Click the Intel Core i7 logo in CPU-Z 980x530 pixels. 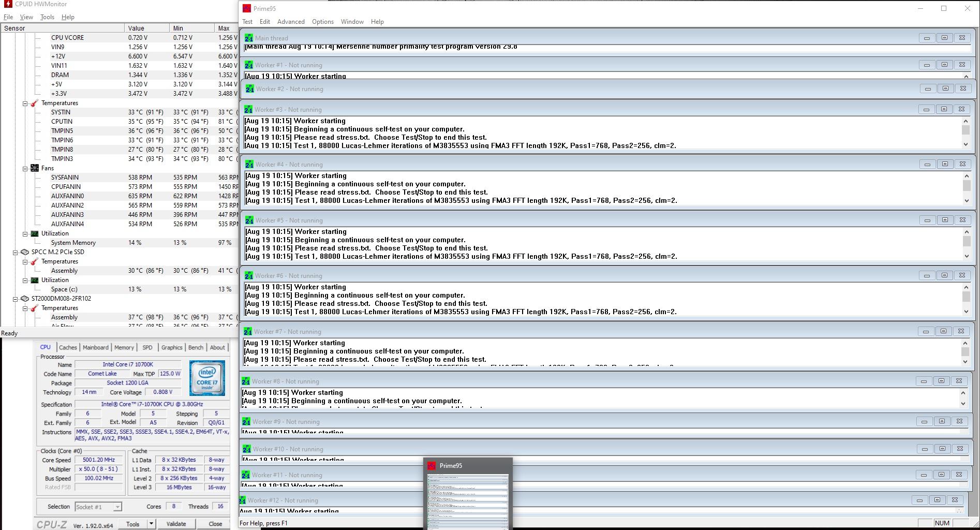(207, 378)
